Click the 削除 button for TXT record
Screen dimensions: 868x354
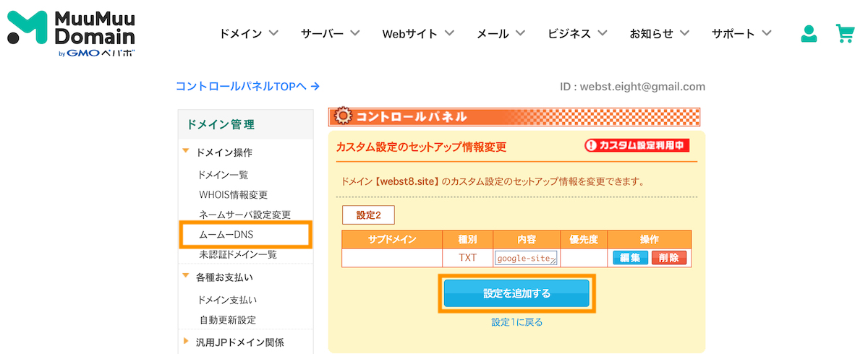669,258
